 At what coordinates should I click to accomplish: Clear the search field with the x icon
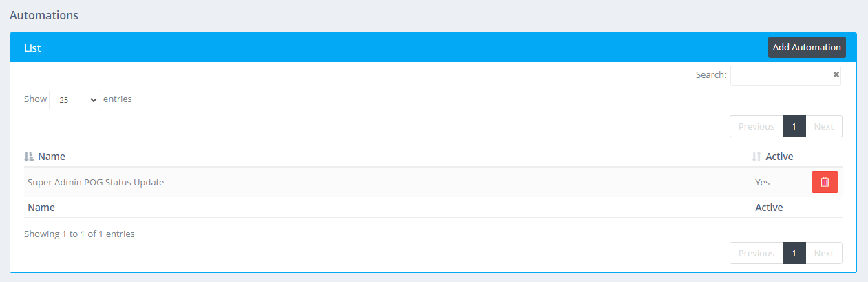point(836,74)
